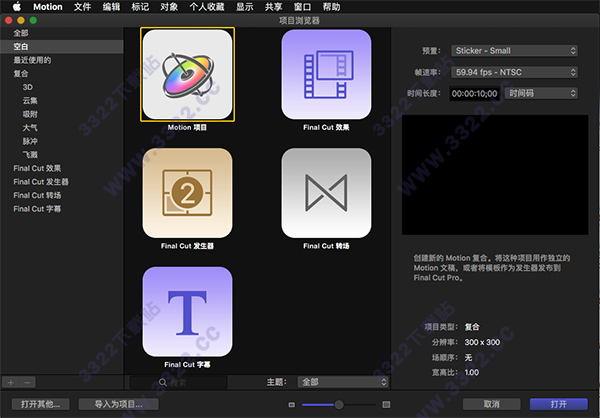Open the 预置 Sticker - Small dropdown
The height and width of the screenshot is (418, 600).
click(x=514, y=51)
